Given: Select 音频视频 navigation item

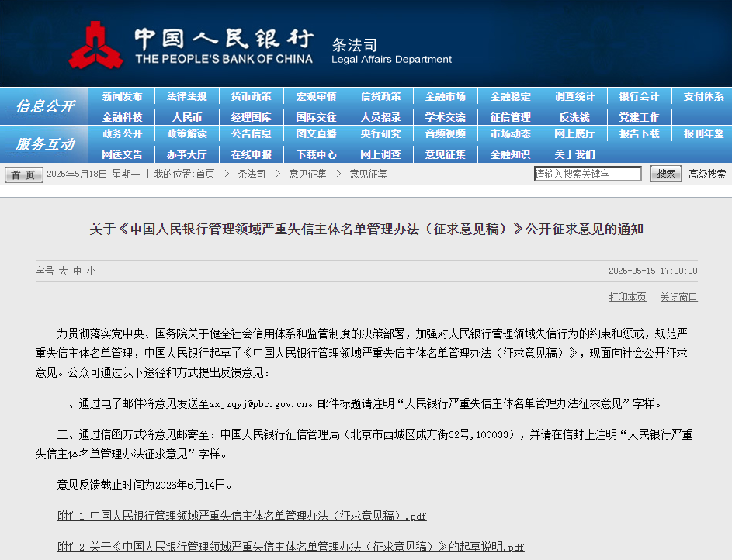Looking at the screenshot, I should coord(446,134).
